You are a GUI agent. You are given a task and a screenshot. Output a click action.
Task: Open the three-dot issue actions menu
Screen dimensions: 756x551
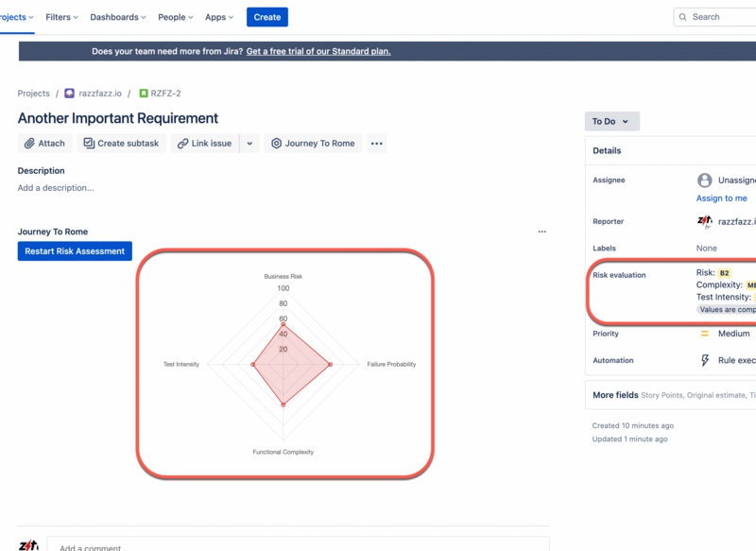point(377,144)
